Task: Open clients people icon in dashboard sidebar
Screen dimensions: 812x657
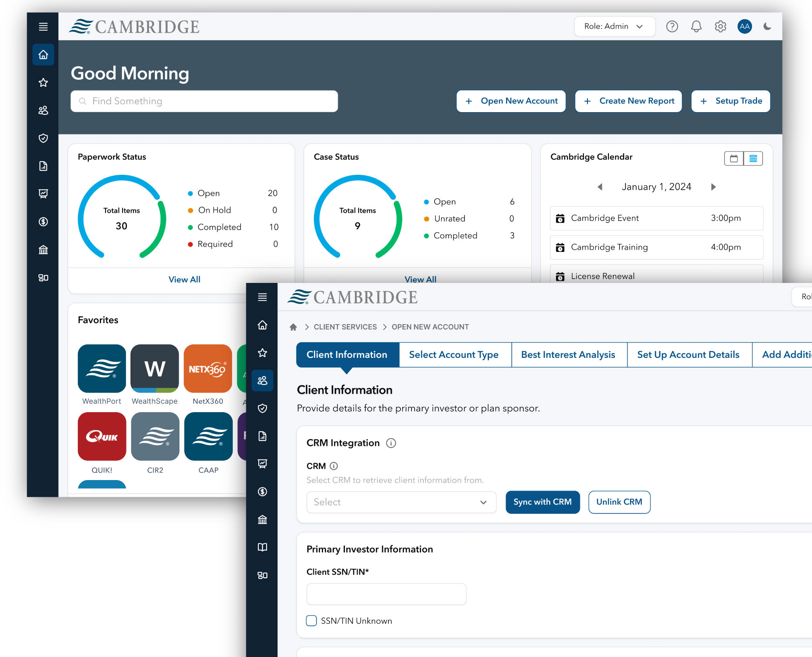Action: [43, 110]
